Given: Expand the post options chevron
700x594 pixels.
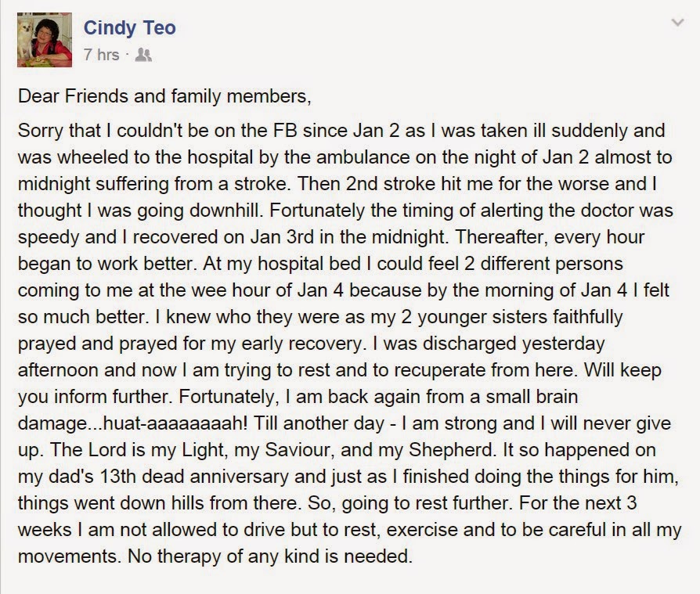Looking at the screenshot, I should (678, 23).
